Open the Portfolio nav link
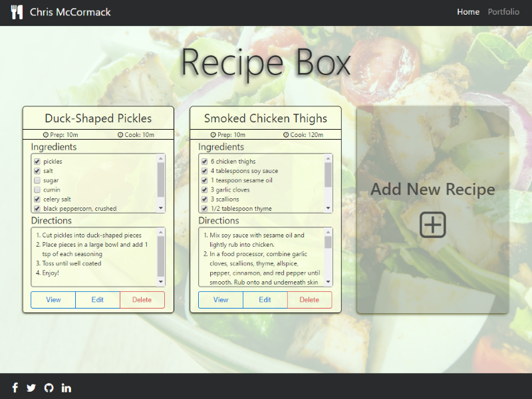The width and height of the screenshot is (532, 399). [503, 12]
